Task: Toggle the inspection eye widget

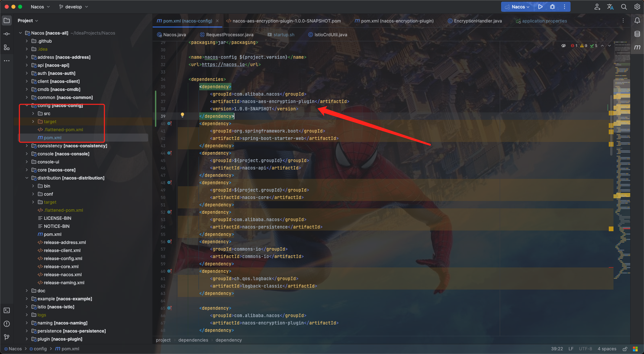Action: (x=563, y=46)
